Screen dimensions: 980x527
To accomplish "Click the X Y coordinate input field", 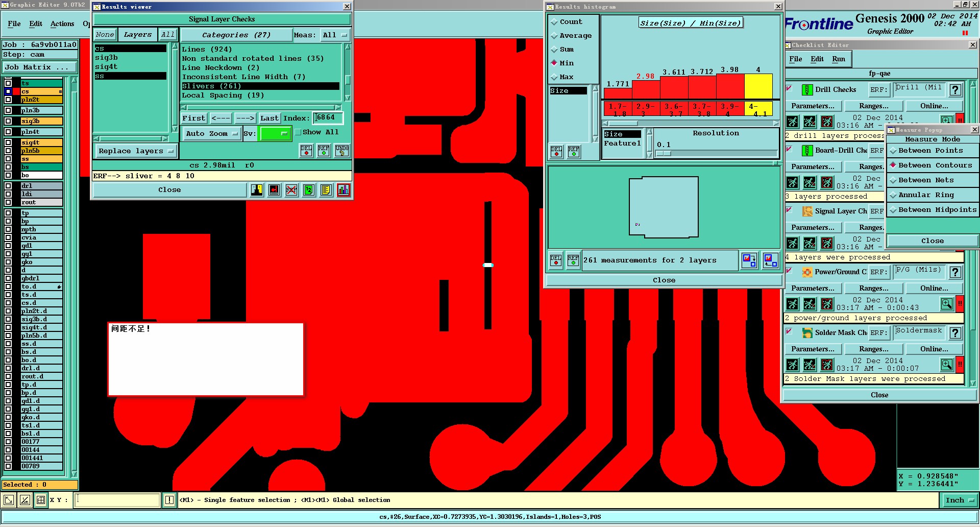I will pyautogui.click(x=118, y=500).
